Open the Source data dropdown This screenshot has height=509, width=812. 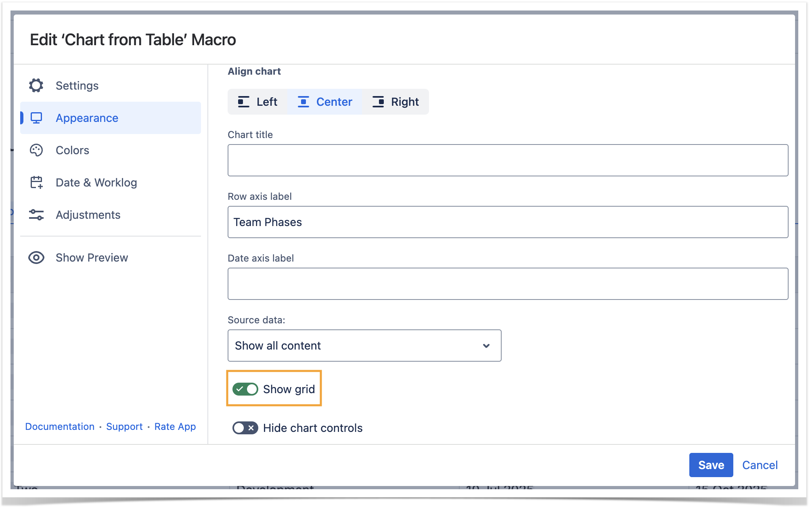pyautogui.click(x=364, y=346)
